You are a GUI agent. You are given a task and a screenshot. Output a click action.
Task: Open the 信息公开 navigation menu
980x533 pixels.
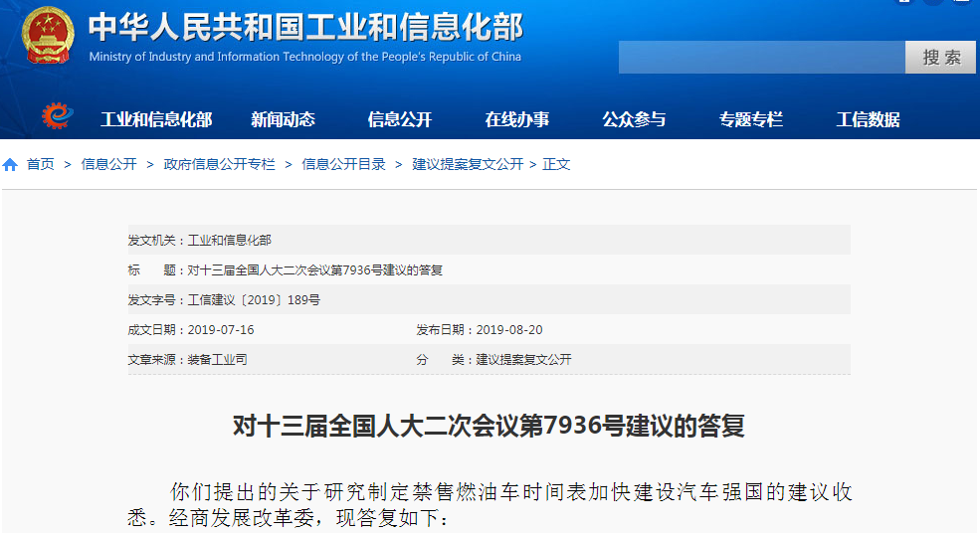tap(399, 119)
